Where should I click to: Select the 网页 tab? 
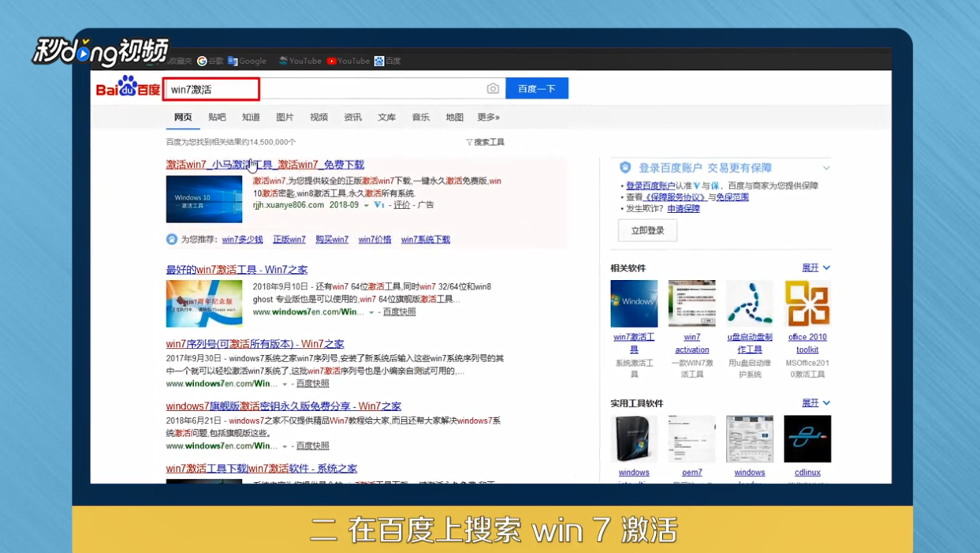coord(183,117)
